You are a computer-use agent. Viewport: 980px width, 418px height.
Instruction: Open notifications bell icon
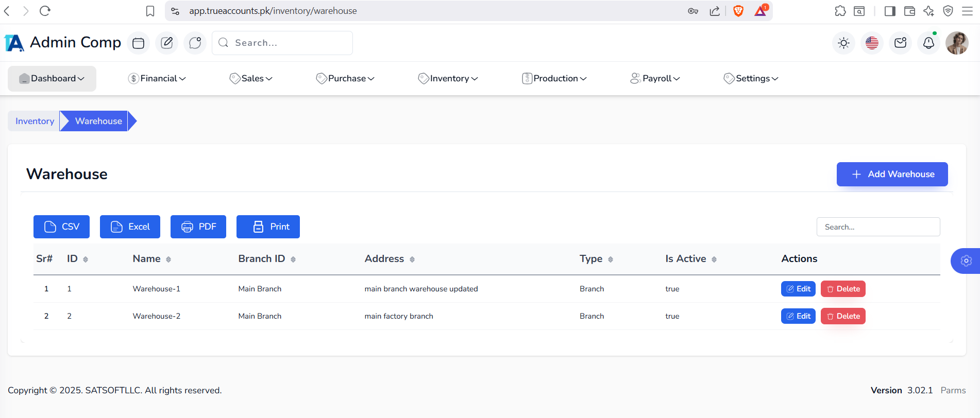pos(928,43)
